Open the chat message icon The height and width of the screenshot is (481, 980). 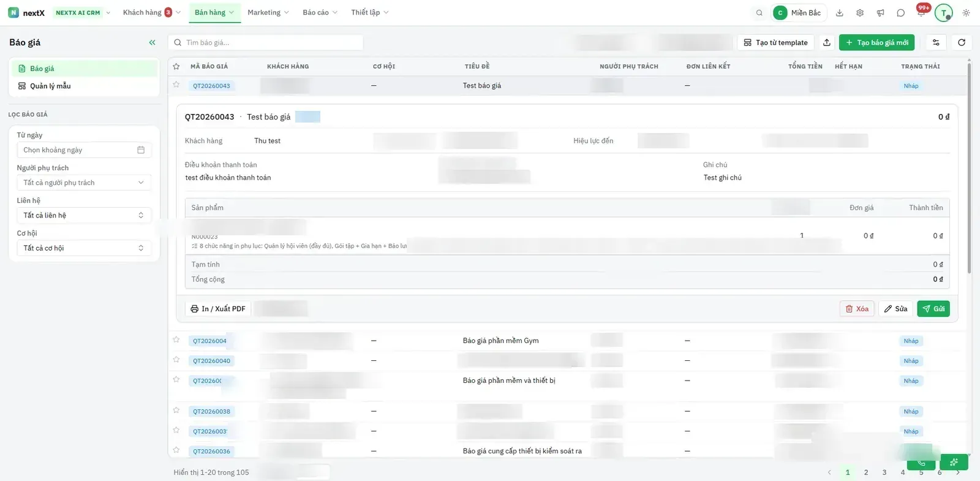(x=900, y=12)
